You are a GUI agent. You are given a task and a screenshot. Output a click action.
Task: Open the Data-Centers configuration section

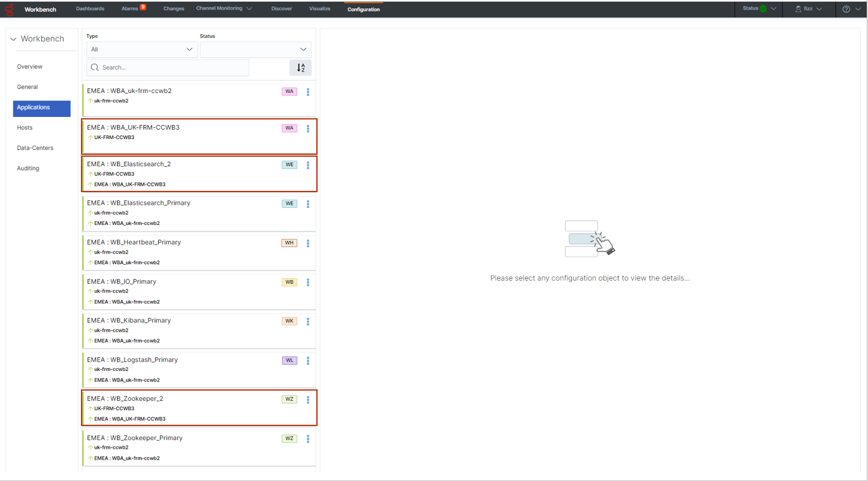click(x=35, y=148)
